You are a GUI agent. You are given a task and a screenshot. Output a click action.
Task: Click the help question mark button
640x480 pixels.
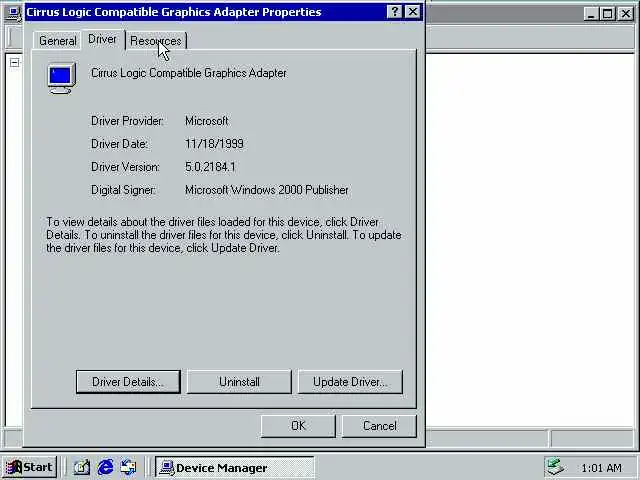point(394,12)
